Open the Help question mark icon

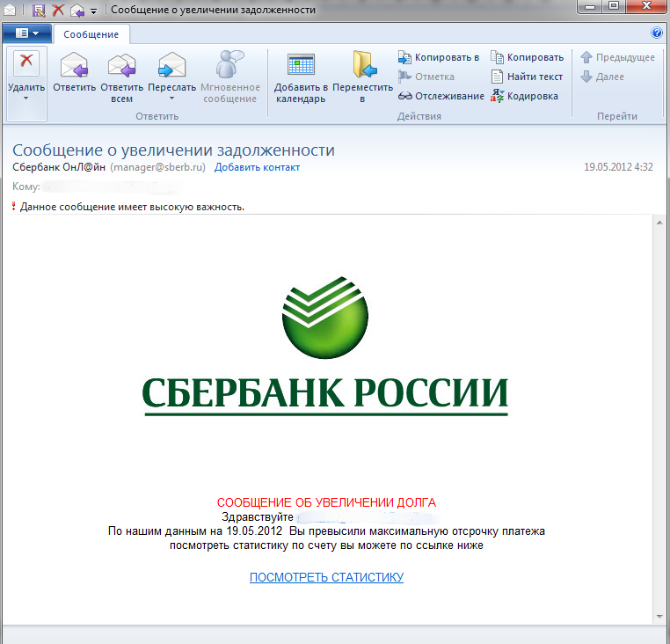click(656, 33)
